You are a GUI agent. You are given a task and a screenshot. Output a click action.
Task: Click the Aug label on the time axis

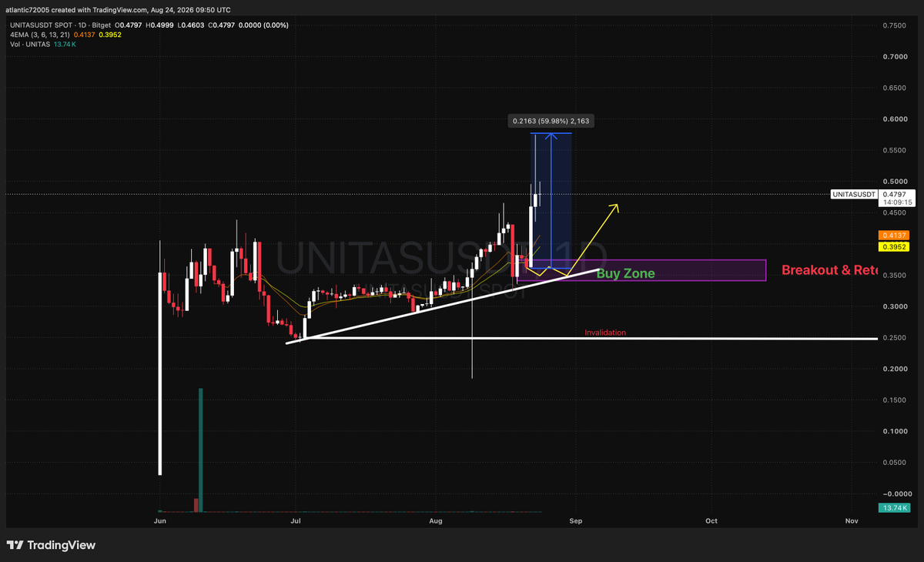pyautogui.click(x=436, y=521)
